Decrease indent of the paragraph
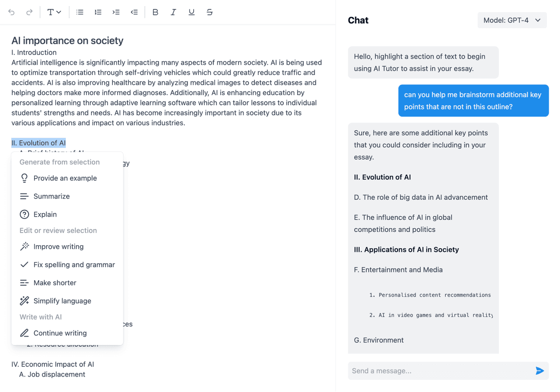The height and width of the screenshot is (392, 560). [134, 12]
